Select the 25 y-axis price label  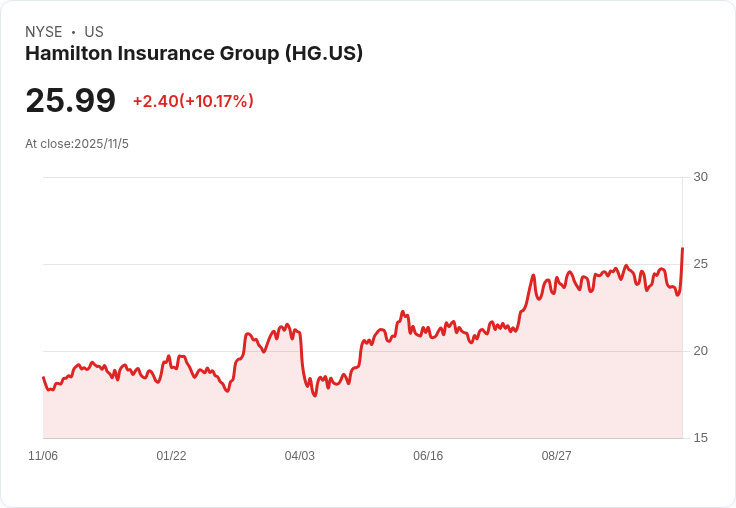pos(700,264)
